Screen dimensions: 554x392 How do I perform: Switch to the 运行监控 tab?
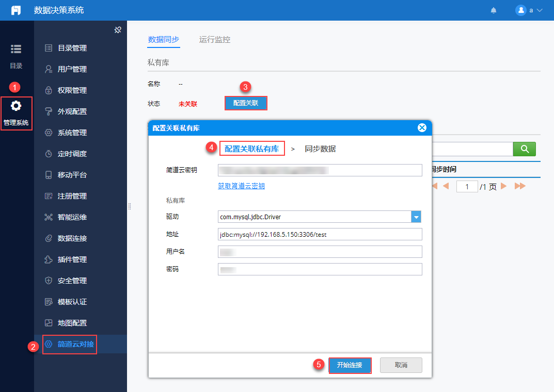(214, 40)
